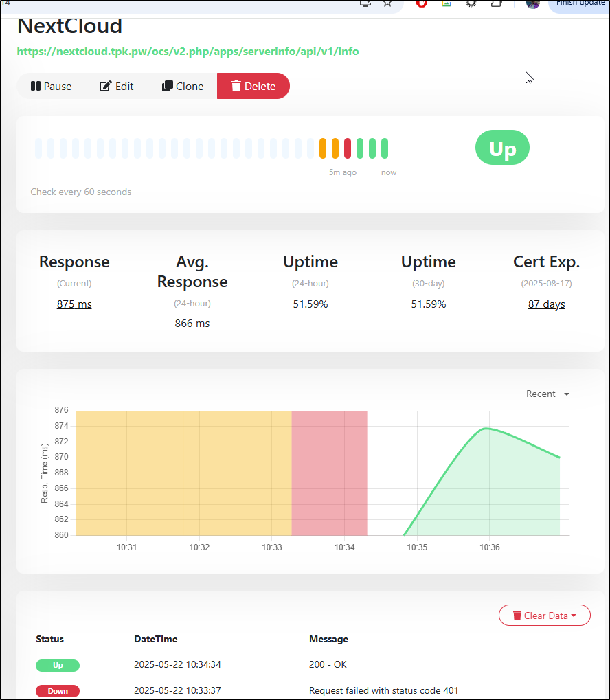Open the Recent chart range dropdown

[x=547, y=394]
